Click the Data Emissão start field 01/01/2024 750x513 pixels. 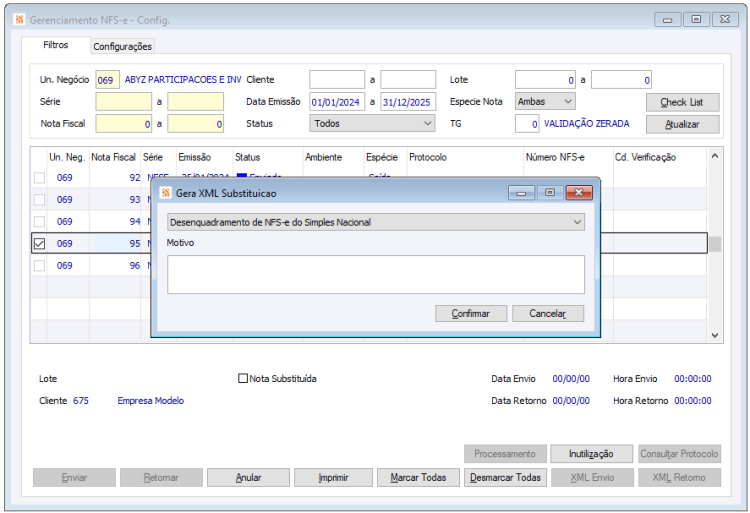(x=337, y=101)
